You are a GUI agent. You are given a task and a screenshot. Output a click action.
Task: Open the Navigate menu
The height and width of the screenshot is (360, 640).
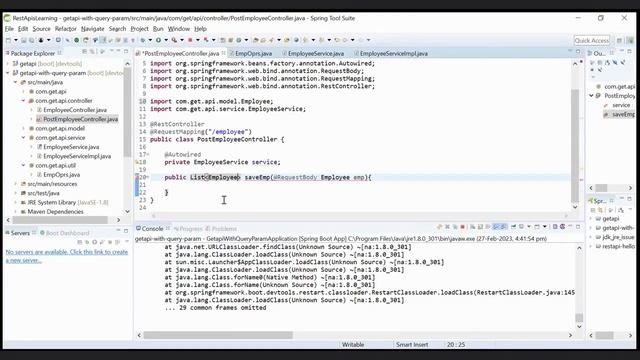pos(92,29)
